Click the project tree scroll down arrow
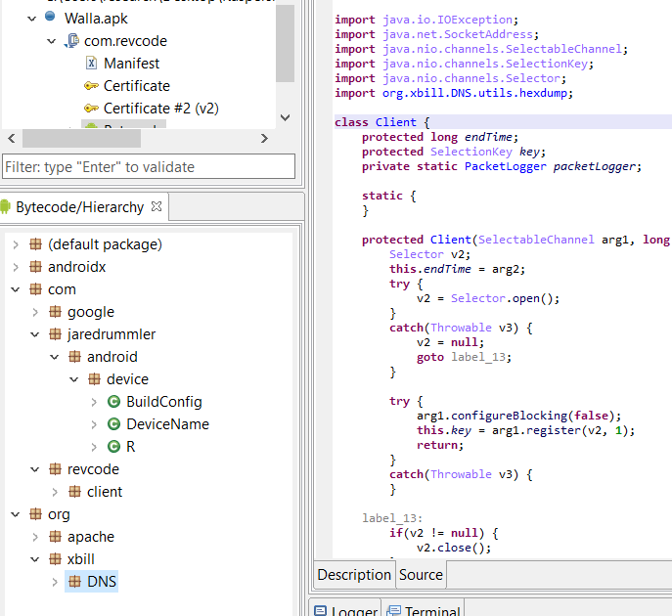 click(285, 117)
